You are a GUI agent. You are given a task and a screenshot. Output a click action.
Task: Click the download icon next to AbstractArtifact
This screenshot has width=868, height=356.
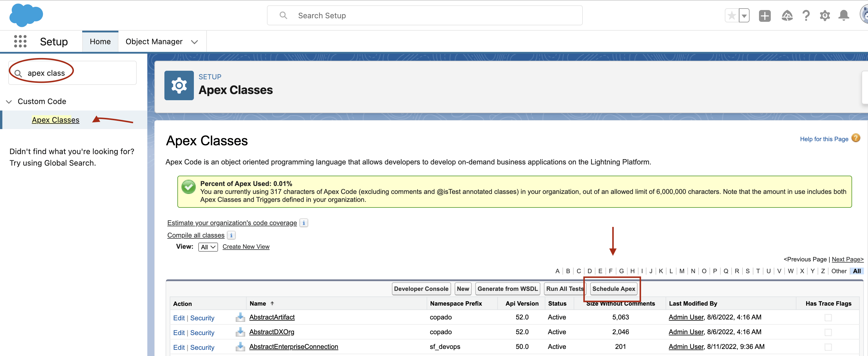click(x=240, y=317)
